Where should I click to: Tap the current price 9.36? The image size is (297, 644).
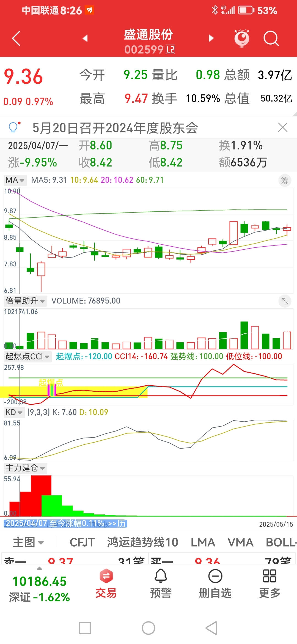23,76
